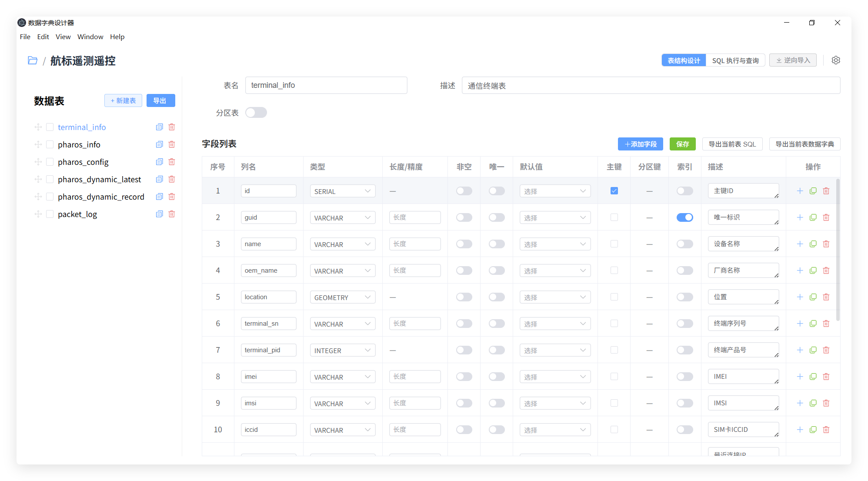
Task: Tick the pharos_dynamic_latest table checkbox
Action: (x=50, y=179)
